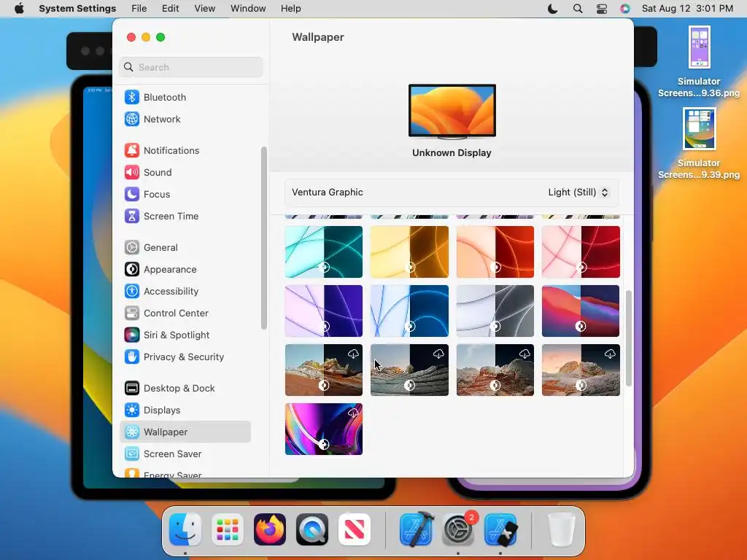Screen dimensions: 747x560
Task: Click the date and time in menu bar
Action: point(687,9)
